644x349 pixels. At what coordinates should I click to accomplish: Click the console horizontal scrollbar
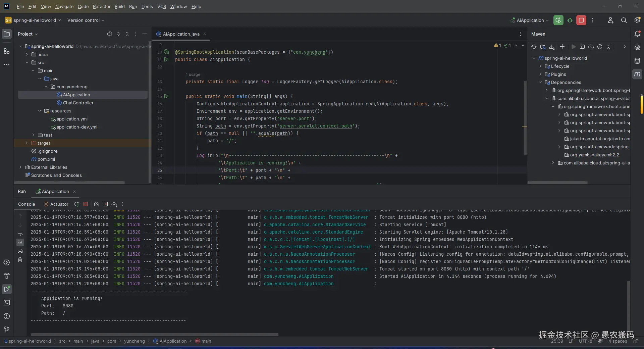point(154,335)
